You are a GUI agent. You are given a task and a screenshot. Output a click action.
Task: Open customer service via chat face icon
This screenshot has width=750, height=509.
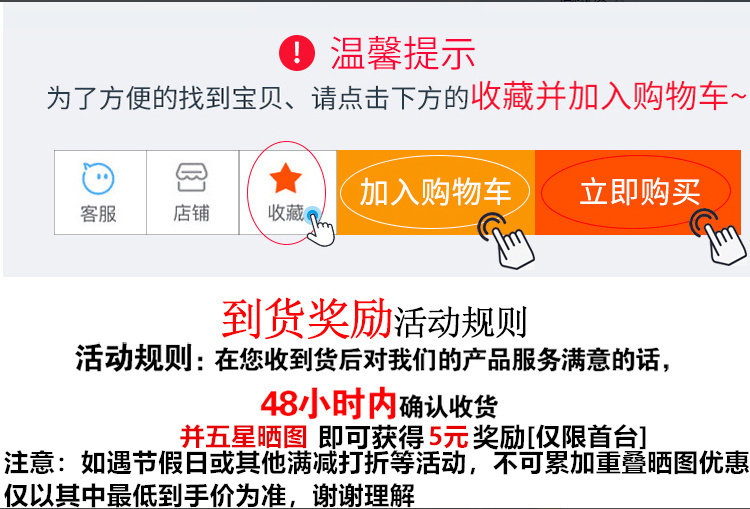(99, 178)
